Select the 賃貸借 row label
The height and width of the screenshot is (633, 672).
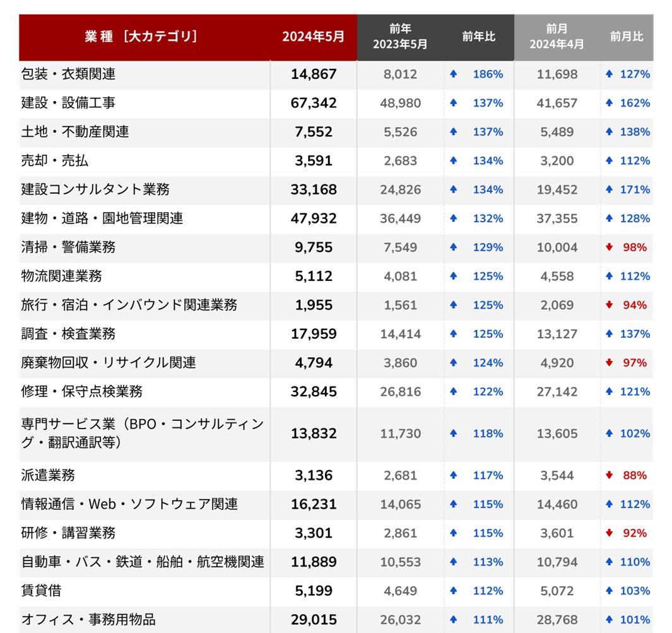click(x=41, y=591)
